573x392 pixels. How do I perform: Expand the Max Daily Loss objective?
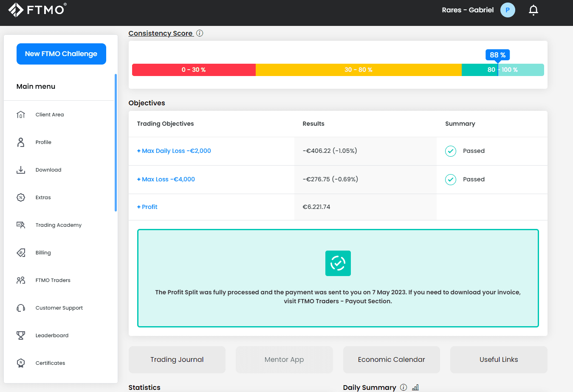tap(174, 151)
